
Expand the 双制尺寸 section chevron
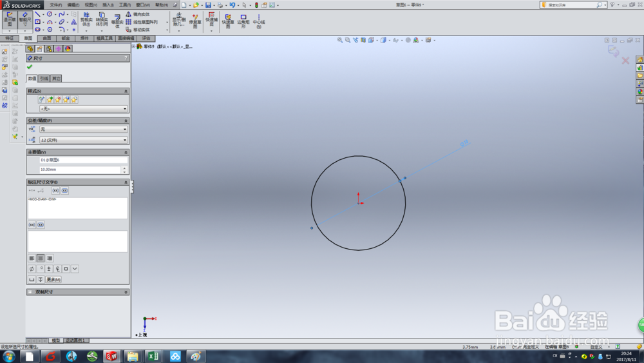point(126,292)
